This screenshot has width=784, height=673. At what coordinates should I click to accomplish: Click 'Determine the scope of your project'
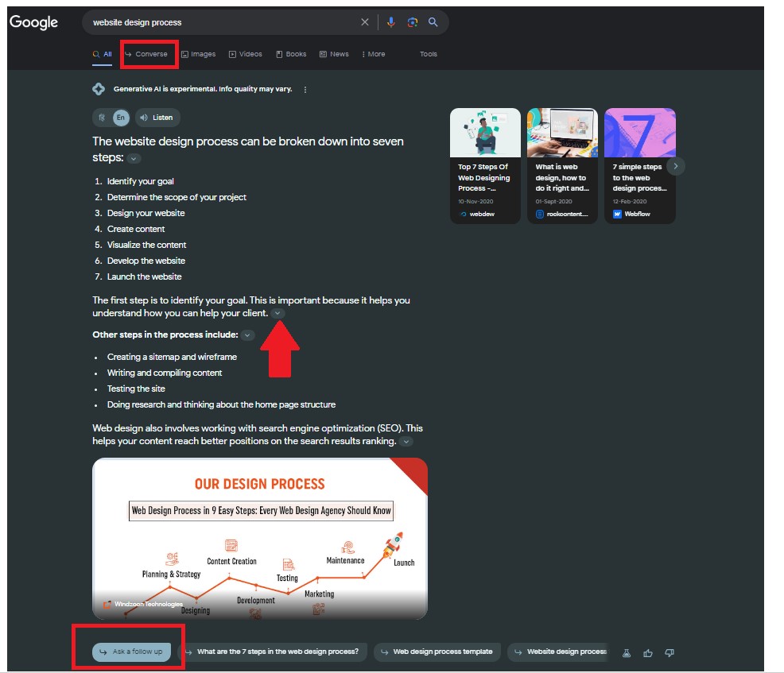pos(177,197)
